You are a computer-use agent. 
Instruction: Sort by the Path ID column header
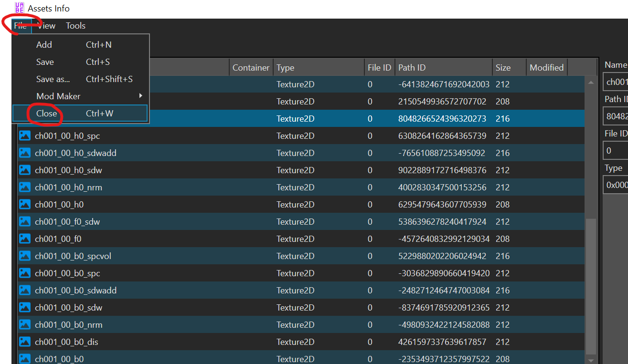[x=444, y=68]
